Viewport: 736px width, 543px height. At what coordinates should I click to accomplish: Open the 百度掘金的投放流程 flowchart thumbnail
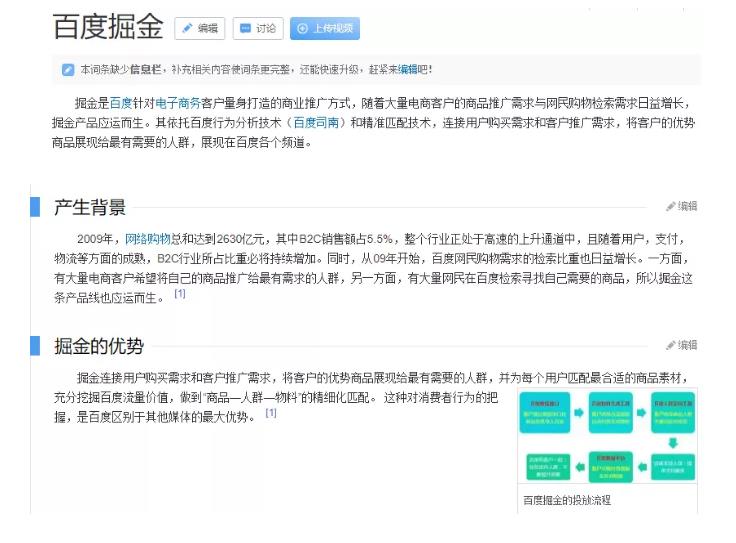pyautogui.click(x=607, y=436)
